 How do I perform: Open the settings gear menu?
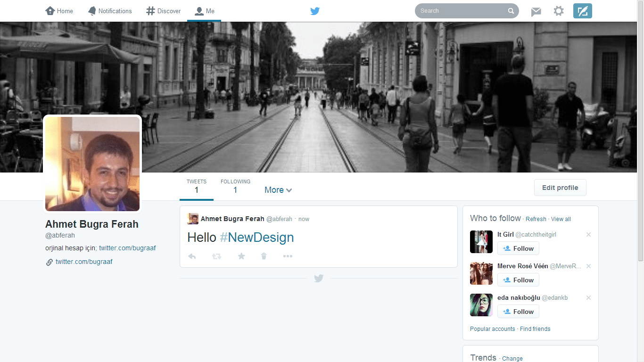pos(559,11)
